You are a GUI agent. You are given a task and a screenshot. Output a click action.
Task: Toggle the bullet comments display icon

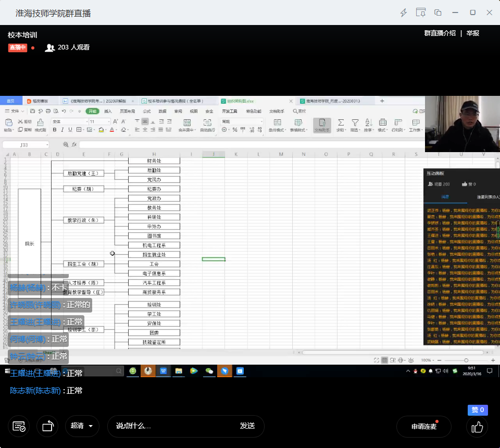[19, 426]
